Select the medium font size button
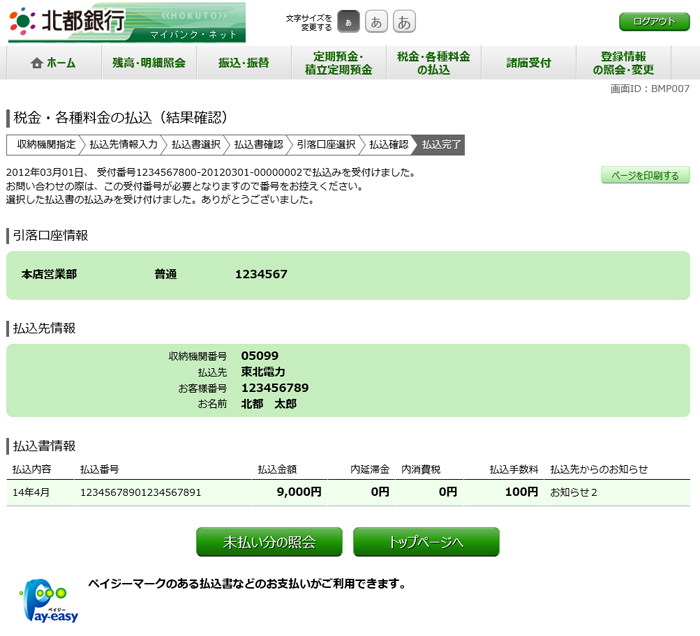Image resolution: width=700 pixels, height=636 pixels. point(376,22)
